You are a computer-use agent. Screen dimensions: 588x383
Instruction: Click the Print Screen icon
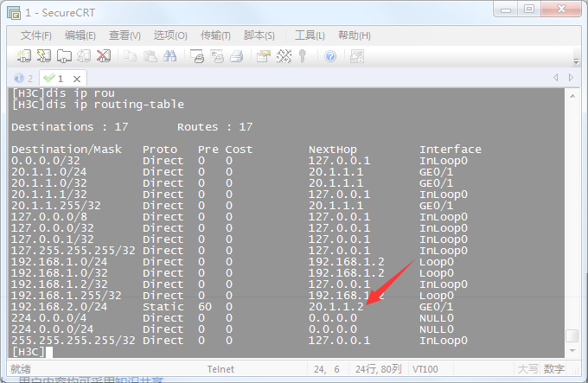pyautogui.click(x=197, y=56)
